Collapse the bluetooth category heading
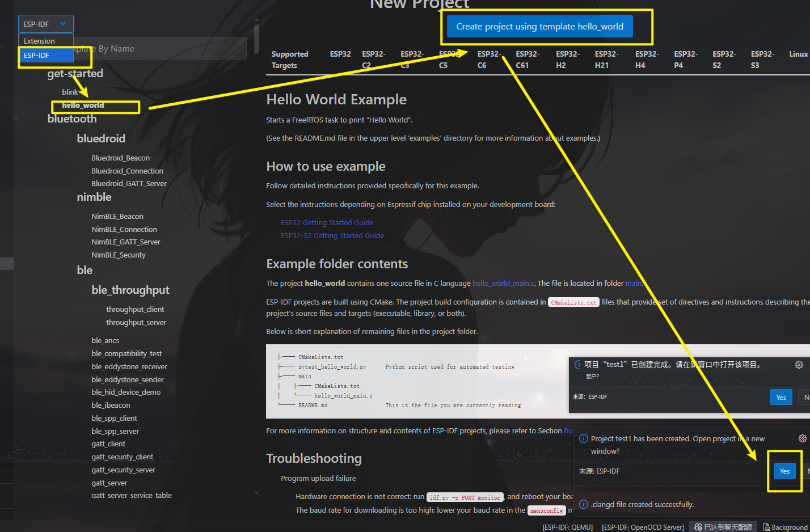Viewport: 810px width, 532px height. 72,119
